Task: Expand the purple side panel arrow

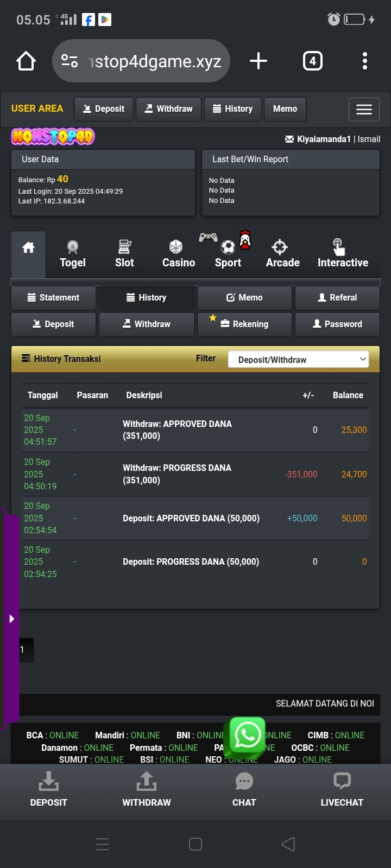Action: click(11, 618)
